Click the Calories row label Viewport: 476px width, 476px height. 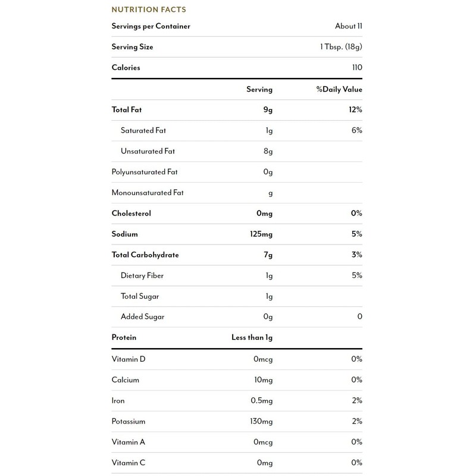click(x=126, y=68)
